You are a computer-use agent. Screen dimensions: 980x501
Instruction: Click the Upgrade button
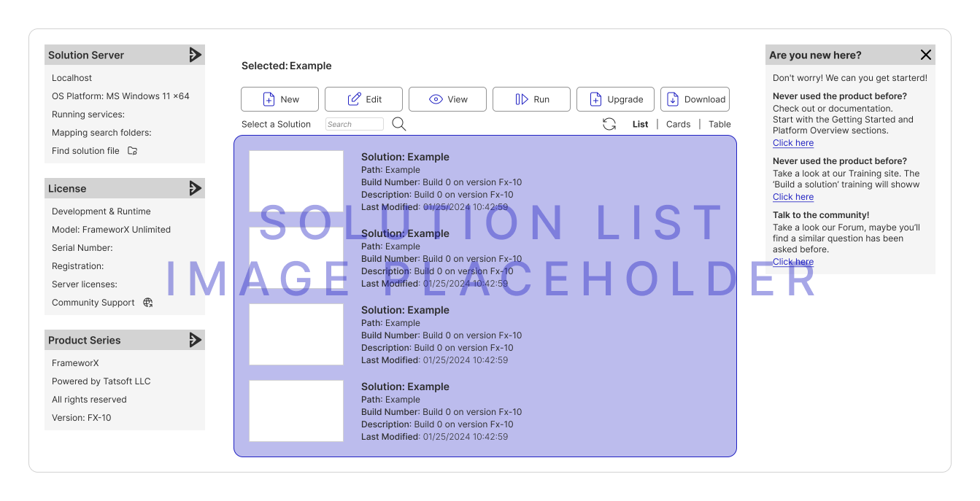click(x=615, y=99)
